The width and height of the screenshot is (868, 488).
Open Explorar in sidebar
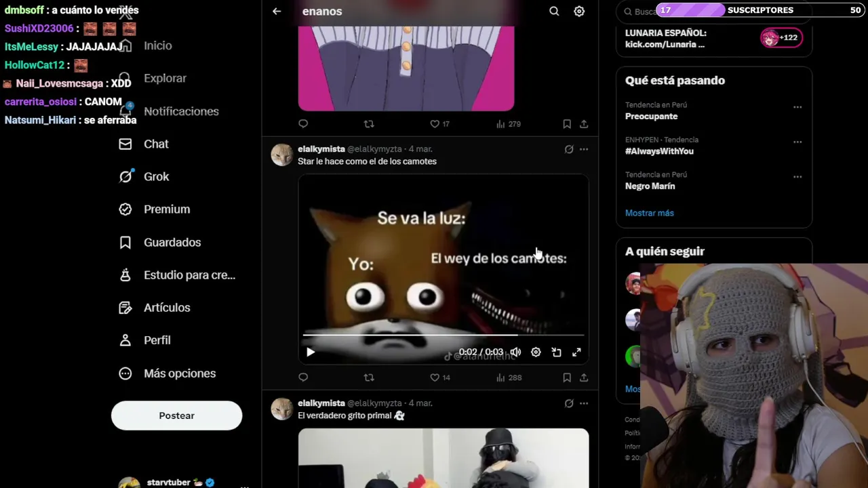(x=165, y=78)
